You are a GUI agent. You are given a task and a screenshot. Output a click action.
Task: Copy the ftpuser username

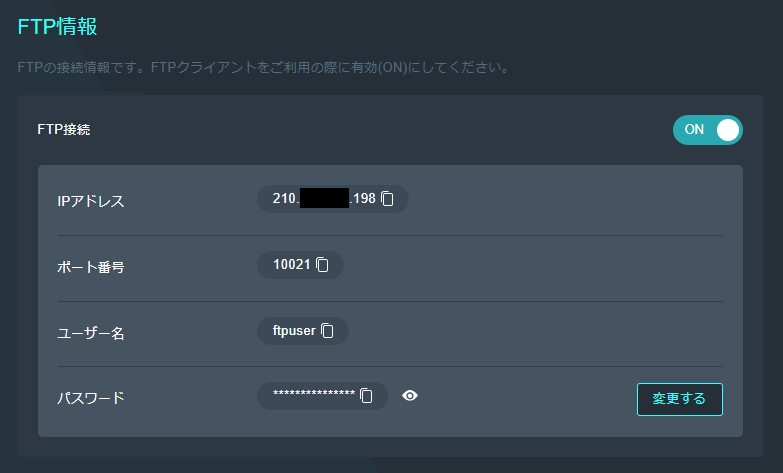[x=327, y=331]
